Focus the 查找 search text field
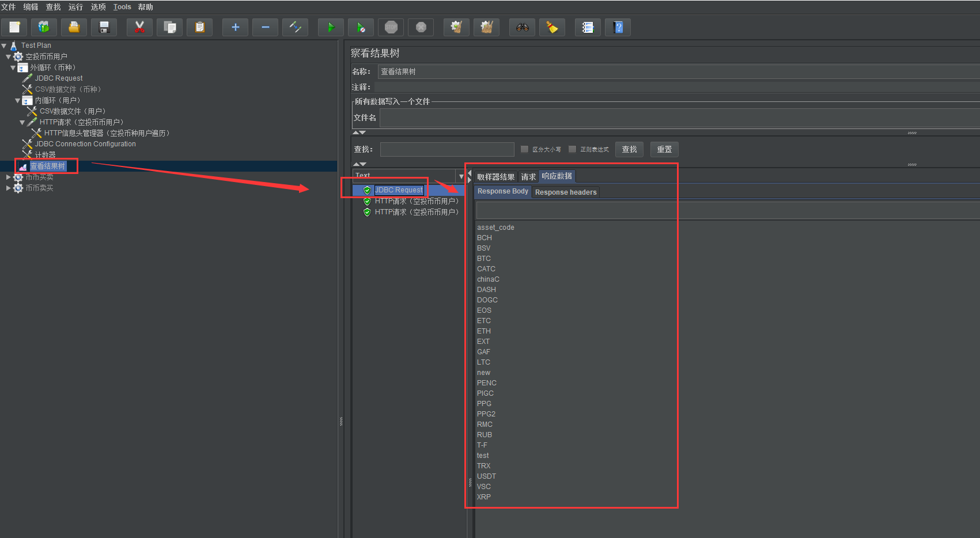This screenshot has width=980, height=538. (447, 149)
